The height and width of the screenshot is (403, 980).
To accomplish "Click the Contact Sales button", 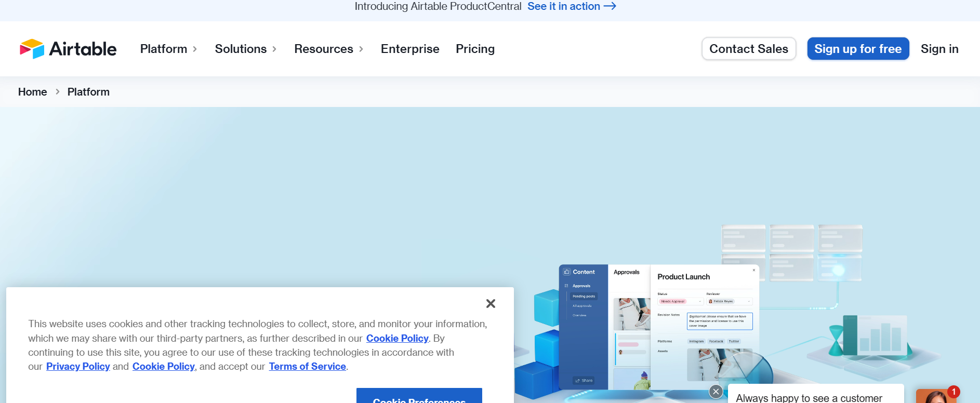I will coord(749,49).
